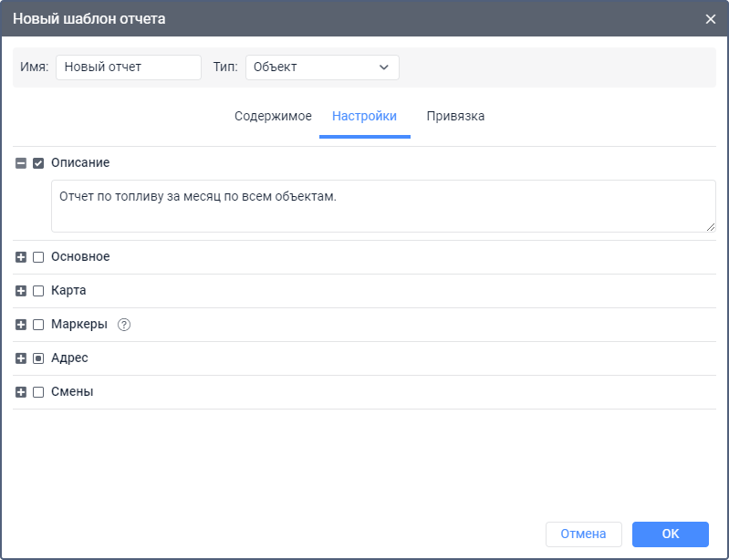Screen dimensions: 729x560
Task: Enable the Смены checkbox
Action: coord(38,392)
